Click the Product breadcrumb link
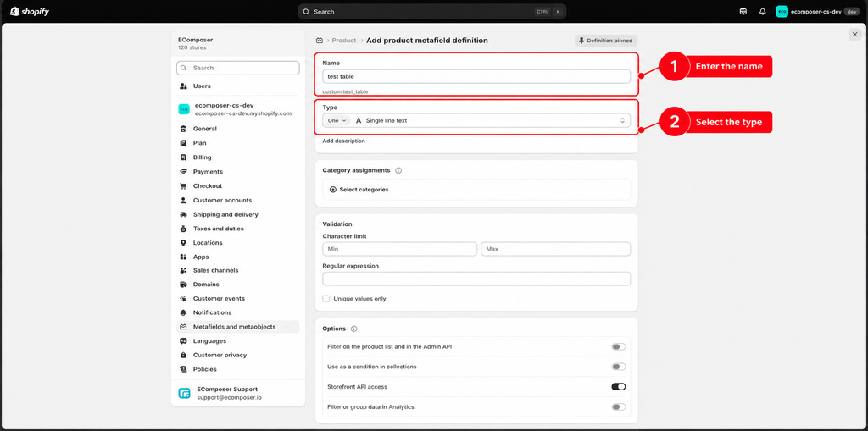 coord(344,41)
